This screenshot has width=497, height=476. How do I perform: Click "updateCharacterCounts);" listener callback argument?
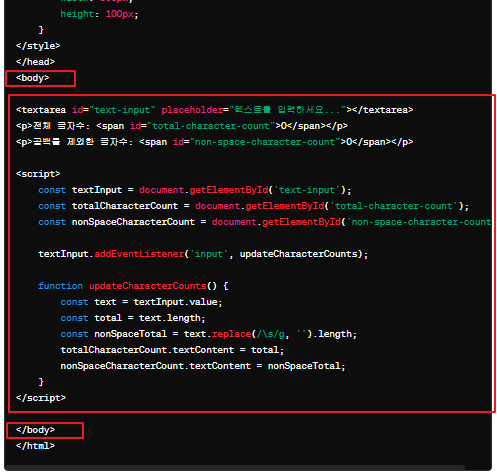pos(304,254)
